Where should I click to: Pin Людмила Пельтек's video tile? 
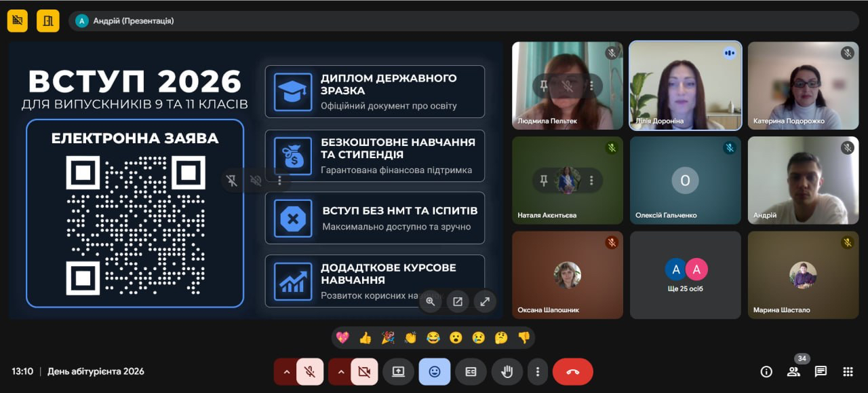(543, 86)
